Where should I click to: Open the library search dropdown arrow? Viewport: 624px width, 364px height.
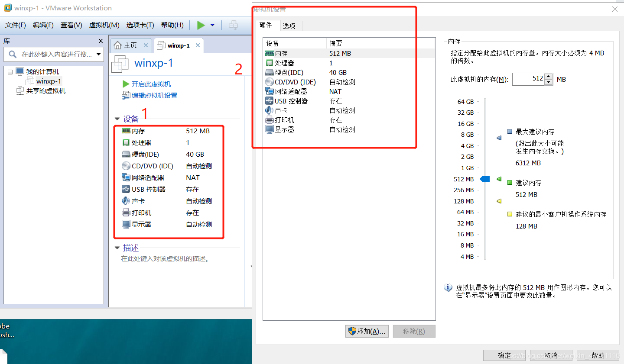[x=99, y=54]
